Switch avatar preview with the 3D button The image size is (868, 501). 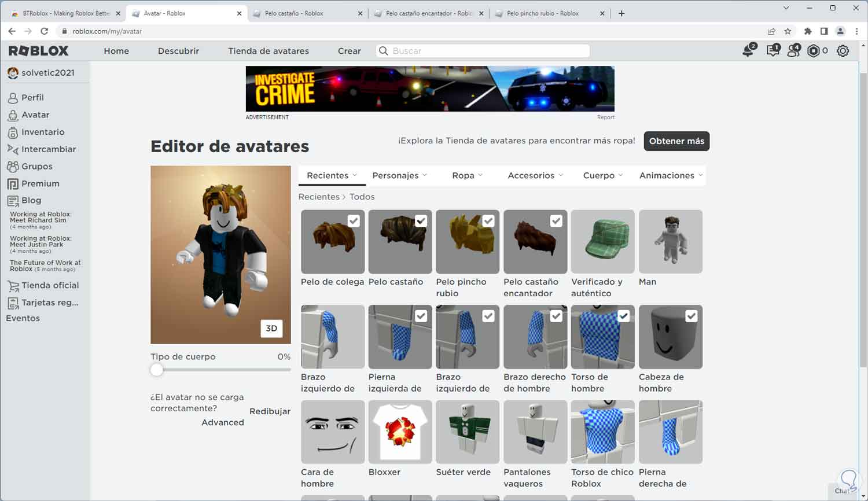271,328
